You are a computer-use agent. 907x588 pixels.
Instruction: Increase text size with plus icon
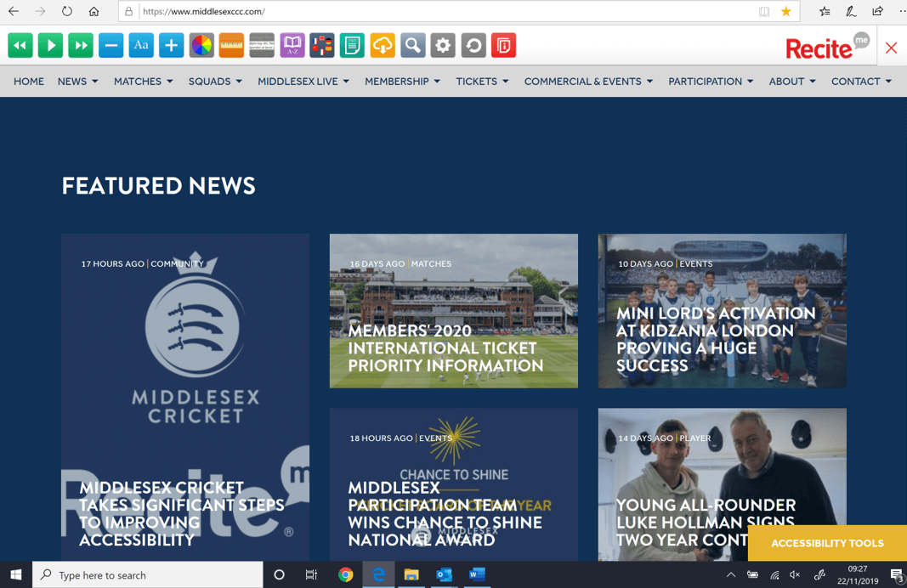171,45
